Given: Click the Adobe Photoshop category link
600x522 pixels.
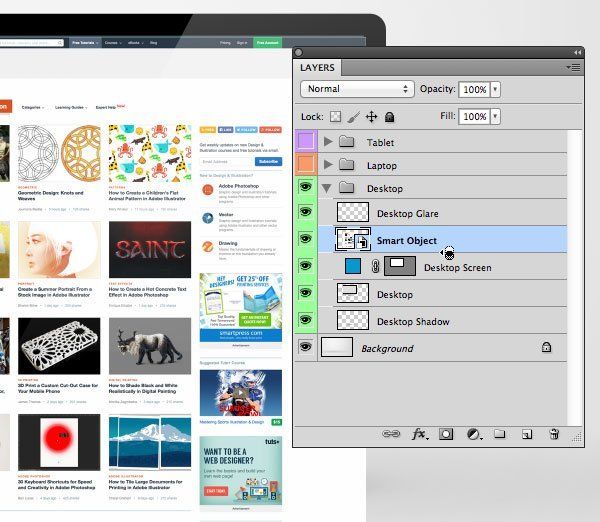Looking at the screenshot, I should [239, 186].
